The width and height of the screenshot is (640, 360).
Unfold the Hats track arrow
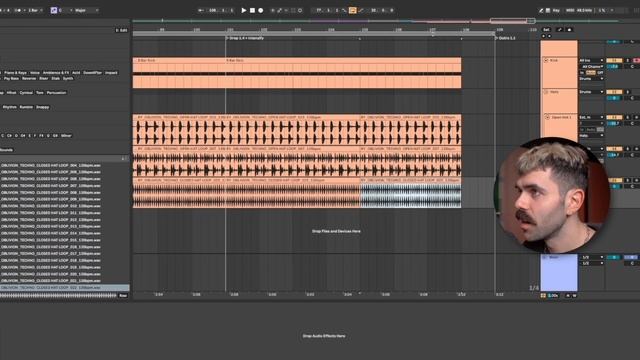(546, 92)
